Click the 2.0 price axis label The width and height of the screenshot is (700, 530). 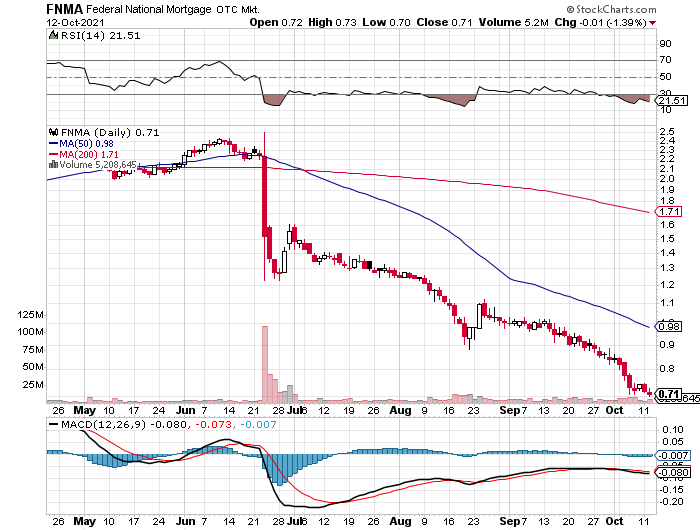tap(667, 179)
